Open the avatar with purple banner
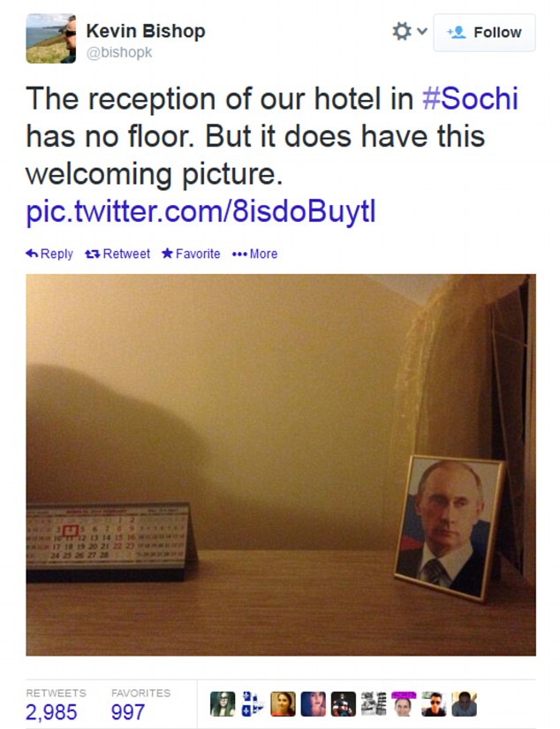The image size is (560, 729). tap(403, 703)
